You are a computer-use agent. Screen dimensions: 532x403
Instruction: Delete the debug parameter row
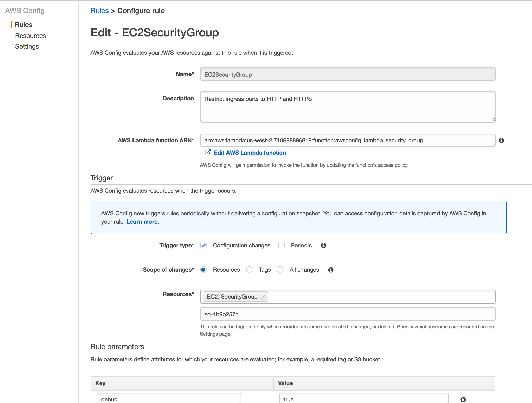[463, 399]
